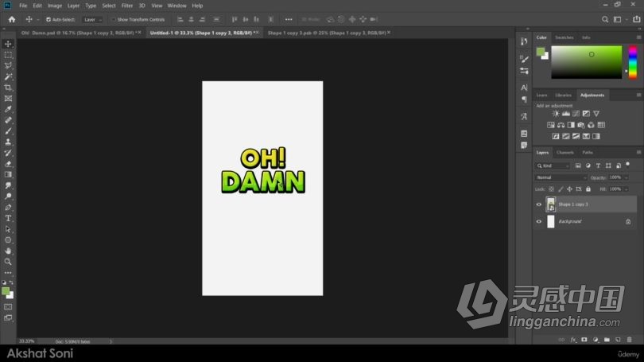Open the Adjustments panel menu
The height and width of the screenshot is (362, 644).
tap(638, 95)
